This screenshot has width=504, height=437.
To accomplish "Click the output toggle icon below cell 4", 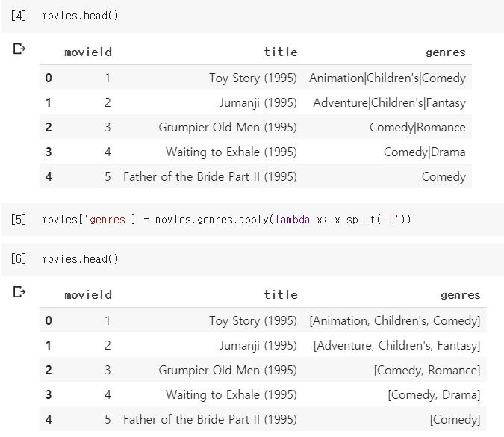I will coord(19,50).
